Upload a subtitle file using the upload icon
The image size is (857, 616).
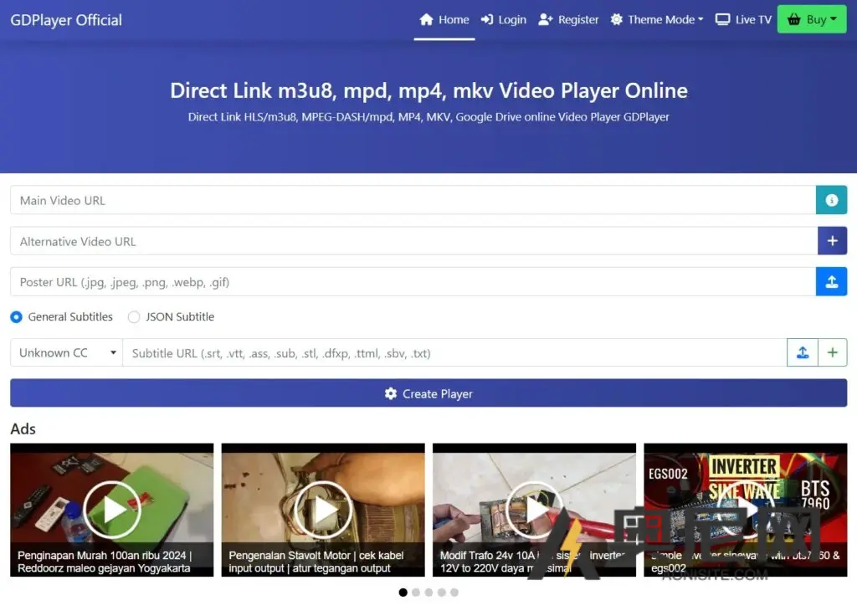[x=803, y=352]
